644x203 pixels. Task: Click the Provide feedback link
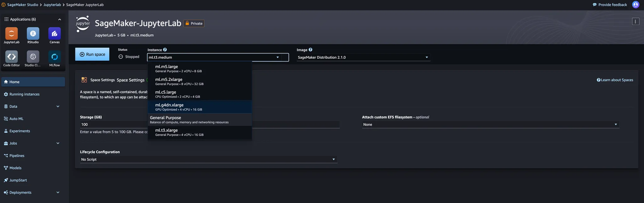tap(610, 5)
